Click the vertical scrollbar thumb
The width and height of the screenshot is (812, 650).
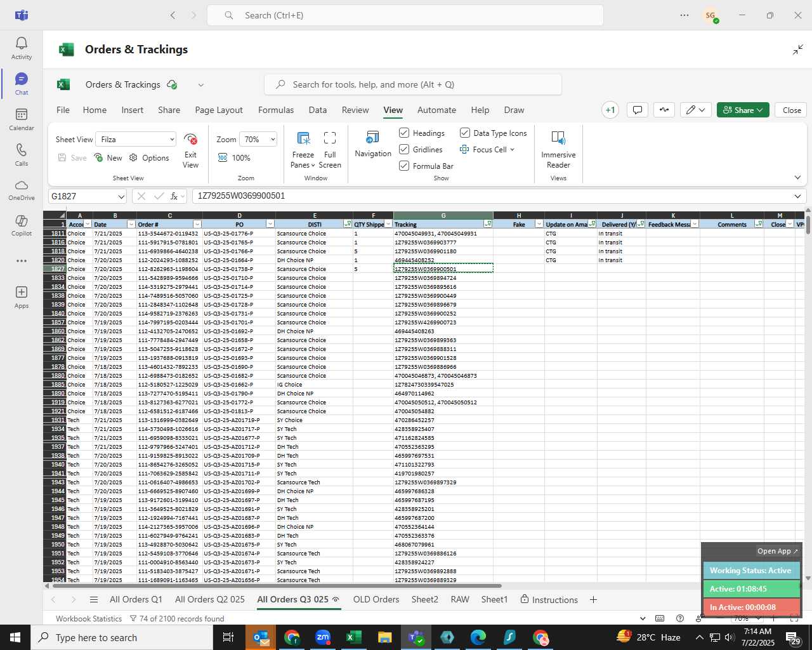(x=808, y=225)
